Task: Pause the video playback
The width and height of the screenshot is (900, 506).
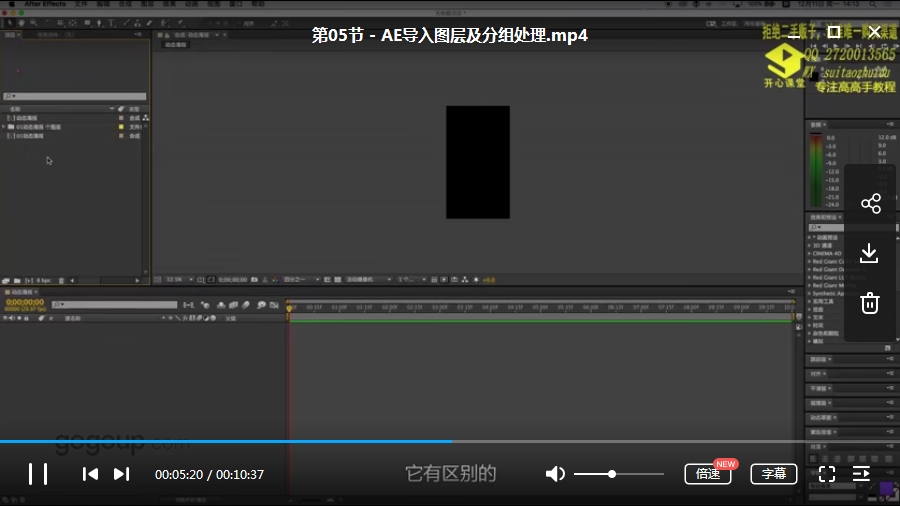Action: (x=38, y=474)
